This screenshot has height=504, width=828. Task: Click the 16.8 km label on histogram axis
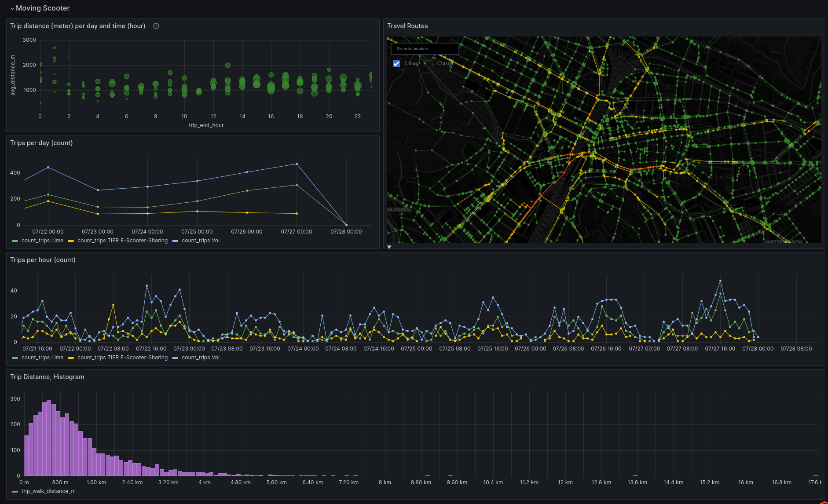pyautogui.click(x=781, y=482)
